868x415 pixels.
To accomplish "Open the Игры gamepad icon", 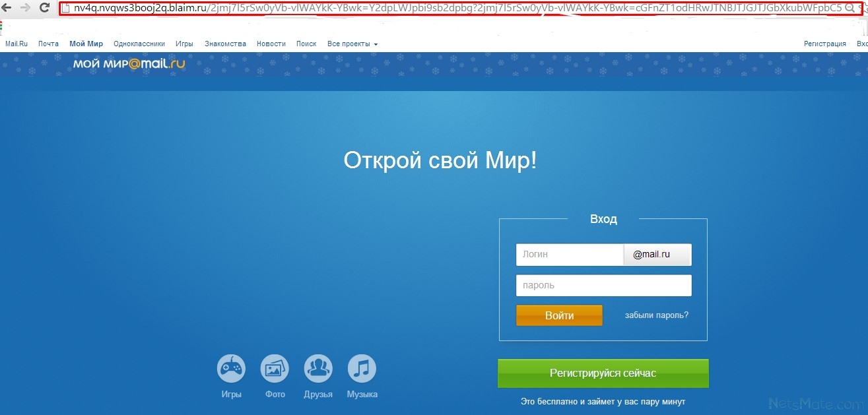I will pos(231,369).
